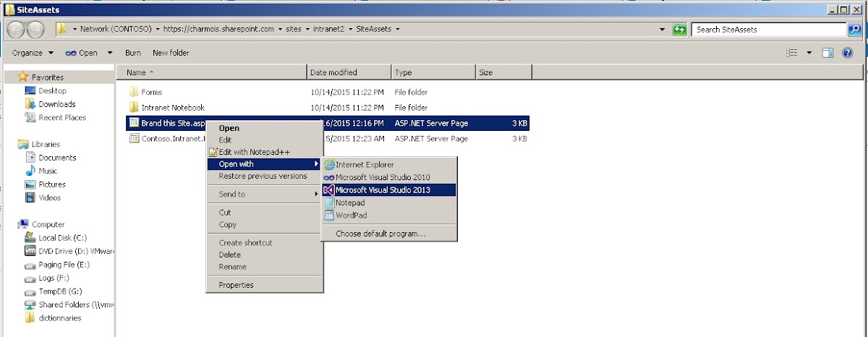Open with WordPad

[389, 215]
